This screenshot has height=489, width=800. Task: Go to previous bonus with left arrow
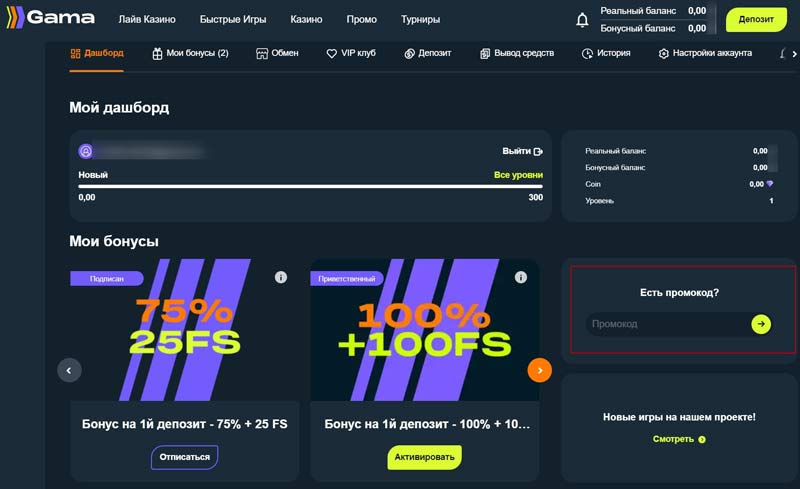68,370
